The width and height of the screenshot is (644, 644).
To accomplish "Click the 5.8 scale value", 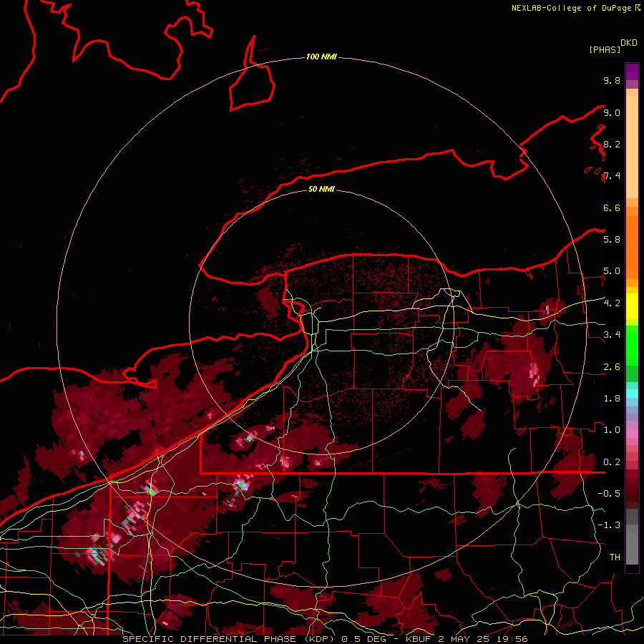I will pyautogui.click(x=612, y=240).
